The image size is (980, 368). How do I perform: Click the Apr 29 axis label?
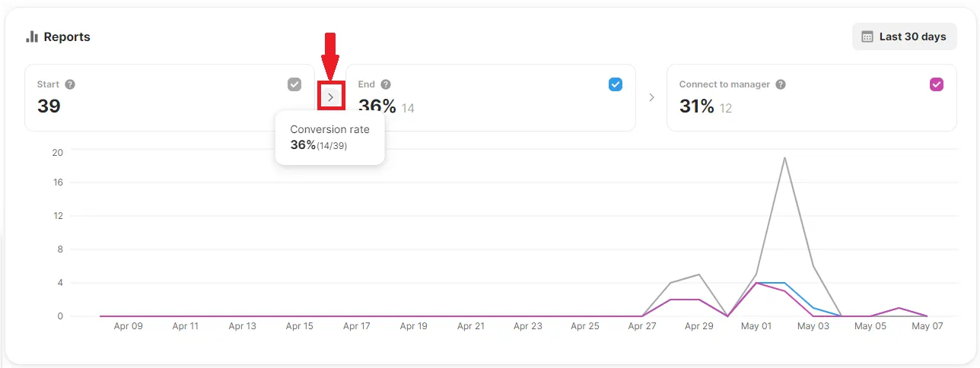[699, 326]
